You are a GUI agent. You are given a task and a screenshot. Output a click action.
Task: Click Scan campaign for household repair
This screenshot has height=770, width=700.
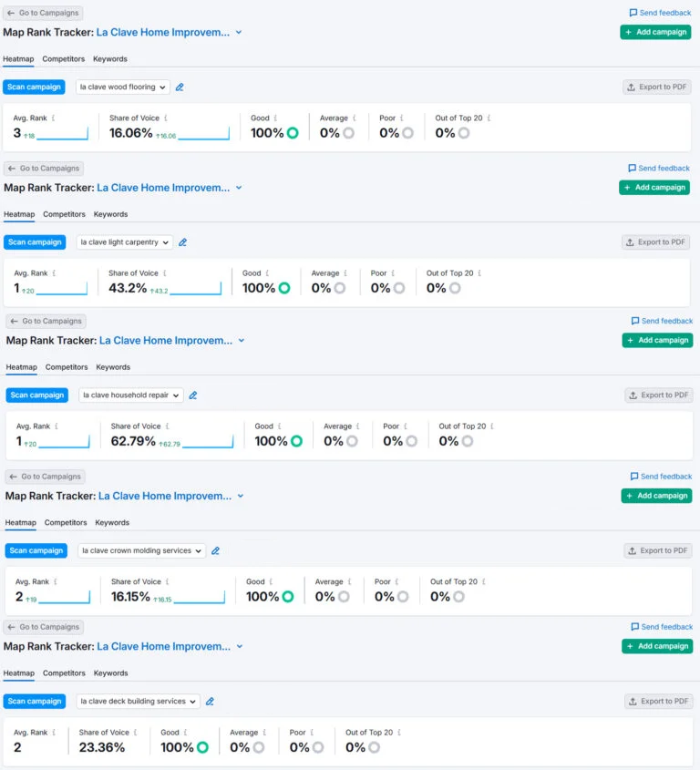click(x=35, y=395)
